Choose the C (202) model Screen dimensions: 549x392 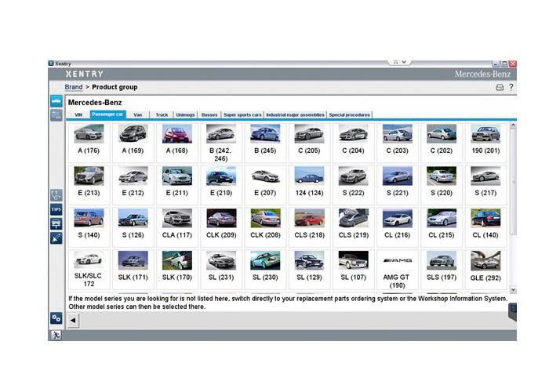[x=442, y=143]
